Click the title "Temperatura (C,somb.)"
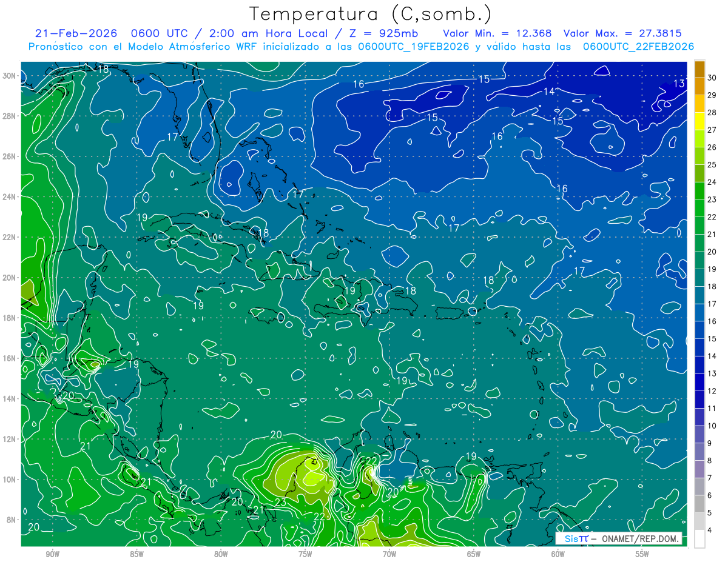 coord(371,13)
